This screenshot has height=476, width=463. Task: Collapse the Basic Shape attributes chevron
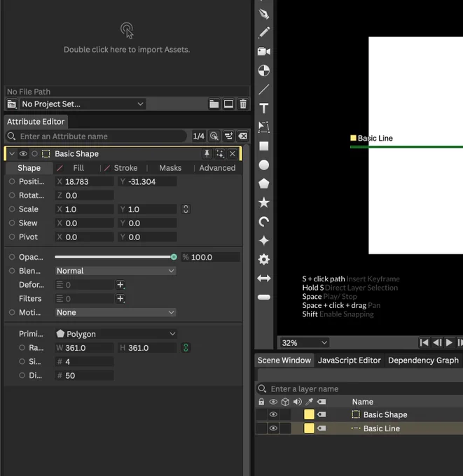pos(12,154)
